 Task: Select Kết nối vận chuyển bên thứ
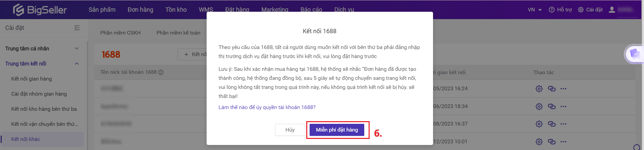(x=44, y=124)
